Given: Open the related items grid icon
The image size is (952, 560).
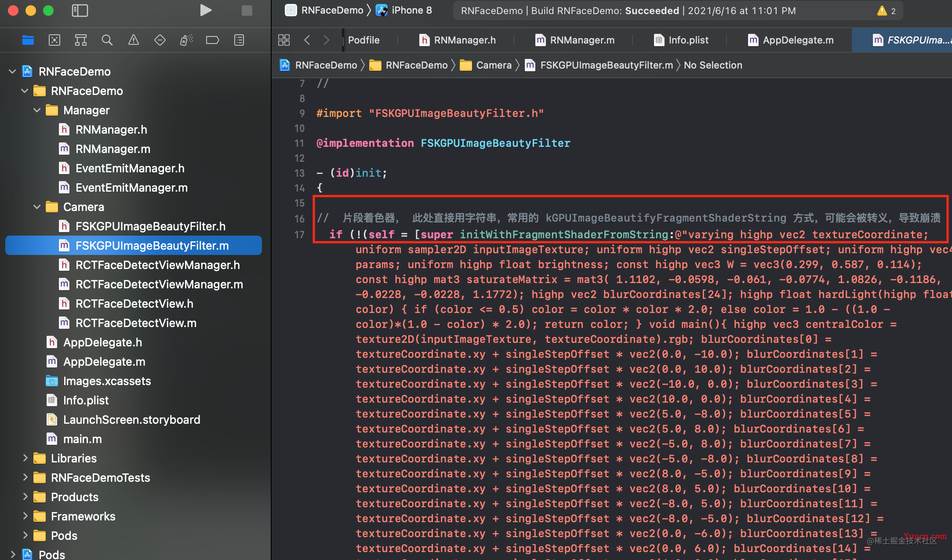Looking at the screenshot, I should pos(284,40).
